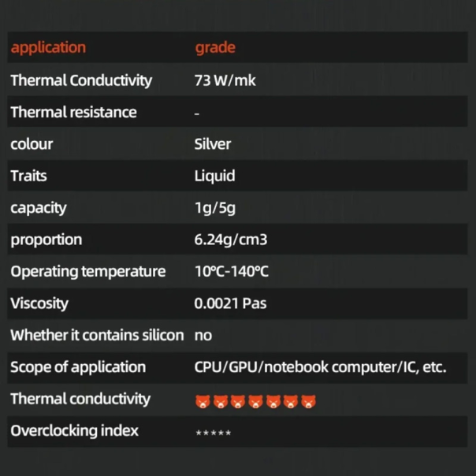The height and width of the screenshot is (476, 476).
Task: Click the '10°C-140°C' temperature value
Action: (x=232, y=272)
